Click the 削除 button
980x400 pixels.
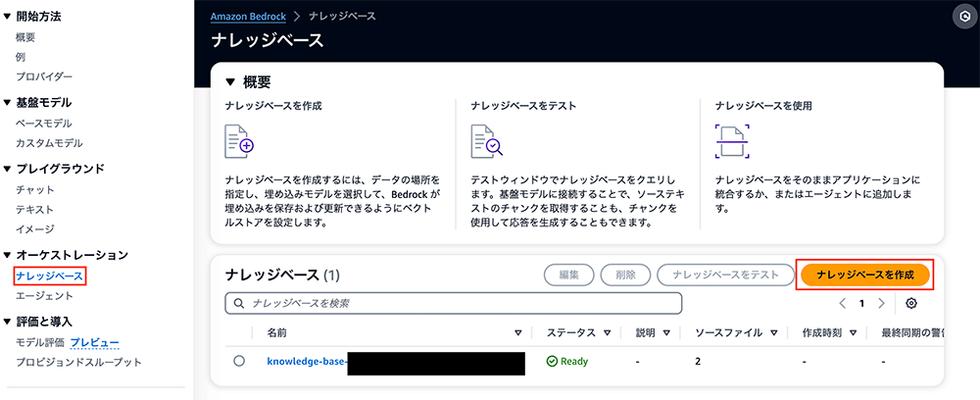pos(625,275)
